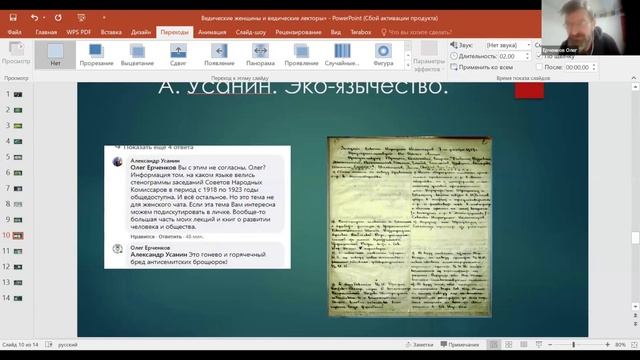The image size is (640, 360).
Task: Collapse the ribbon with the chevron
Action: tap(633, 78)
